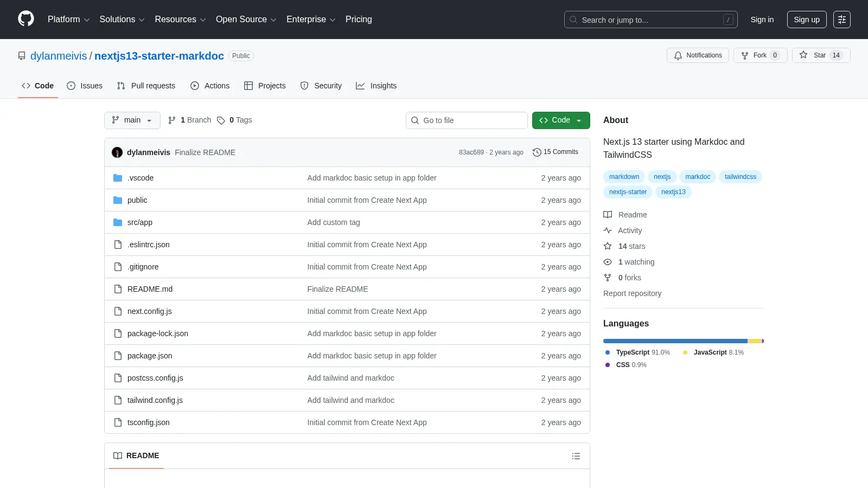Select the README tab header
Image resolution: width=868 pixels, height=488 pixels.
(136, 456)
